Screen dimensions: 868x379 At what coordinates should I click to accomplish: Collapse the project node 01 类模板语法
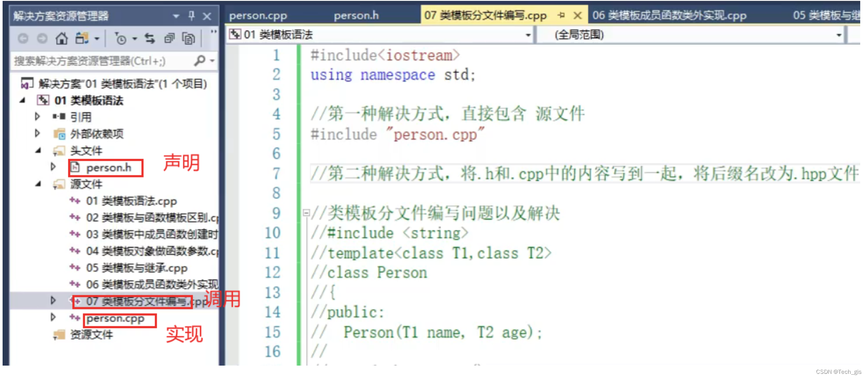[22, 100]
